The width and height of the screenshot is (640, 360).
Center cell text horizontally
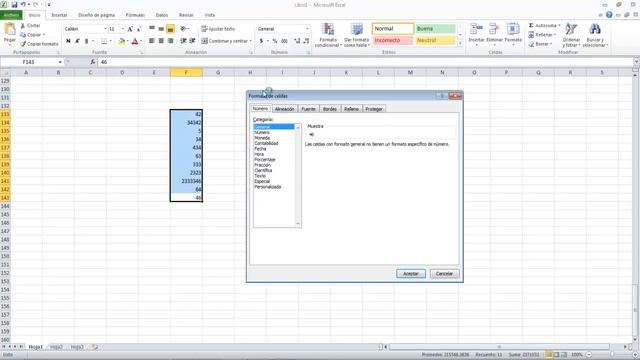(161, 41)
